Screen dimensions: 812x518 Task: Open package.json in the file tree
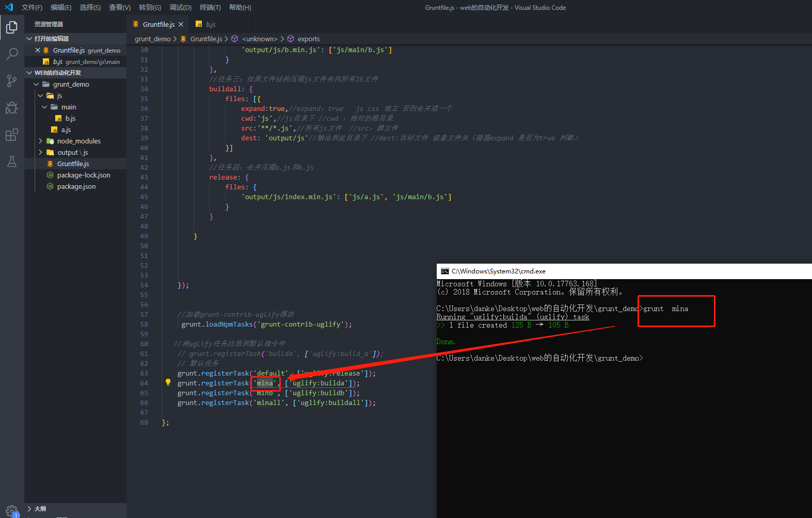point(76,186)
